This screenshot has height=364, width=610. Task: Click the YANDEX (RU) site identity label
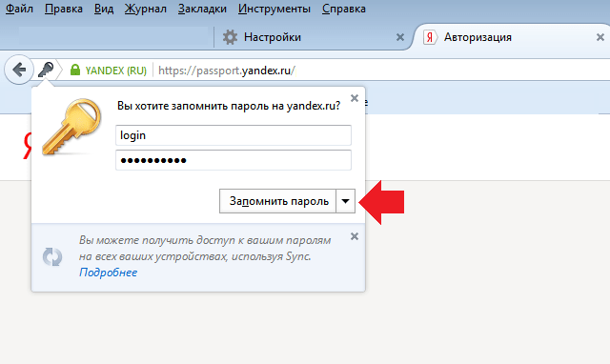(116, 71)
